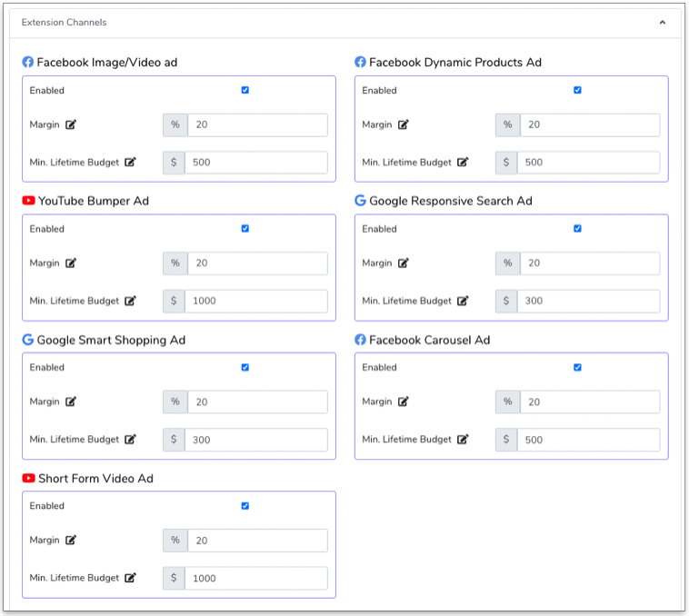The height and width of the screenshot is (616, 689).
Task: Click the YouTube logo beside Short Form Video Ad
Action: [x=28, y=479]
